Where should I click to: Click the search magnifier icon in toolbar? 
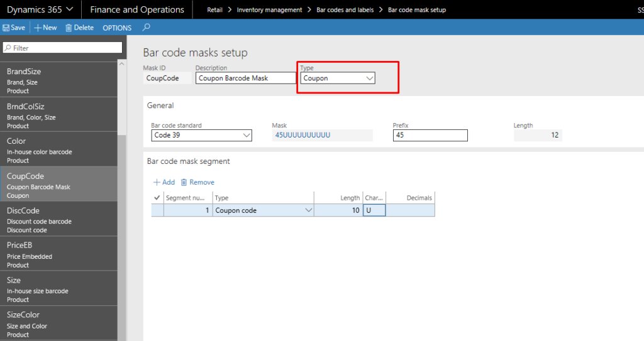147,28
